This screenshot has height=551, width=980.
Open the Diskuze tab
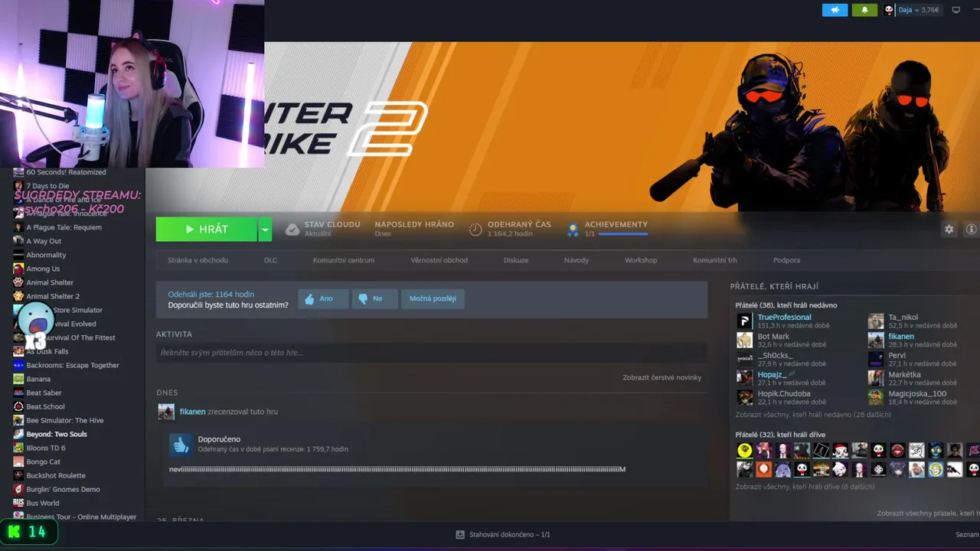click(516, 260)
